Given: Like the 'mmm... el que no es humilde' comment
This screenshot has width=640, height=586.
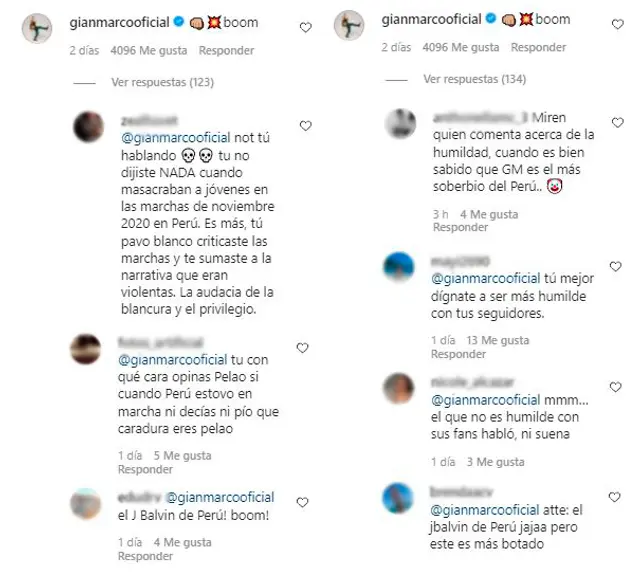Looking at the screenshot, I should pyautogui.click(x=616, y=387).
